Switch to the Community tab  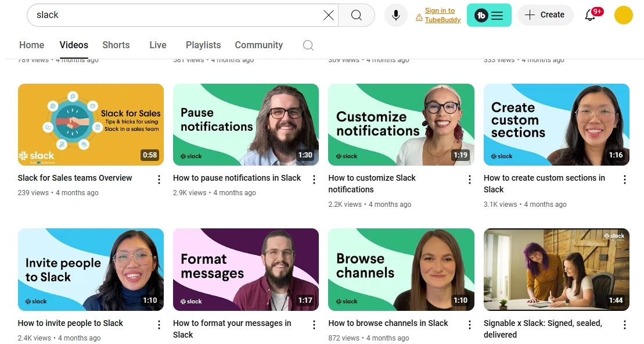pyautogui.click(x=259, y=45)
